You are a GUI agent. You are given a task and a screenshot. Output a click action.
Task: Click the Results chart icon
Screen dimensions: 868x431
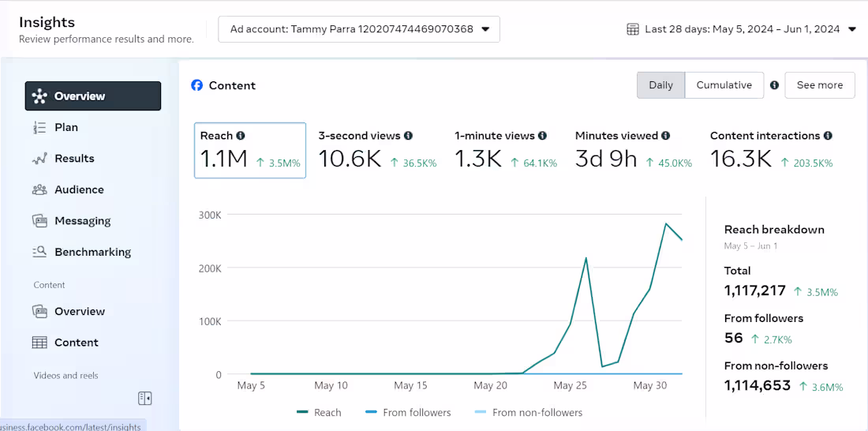pyautogui.click(x=39, y=159)
